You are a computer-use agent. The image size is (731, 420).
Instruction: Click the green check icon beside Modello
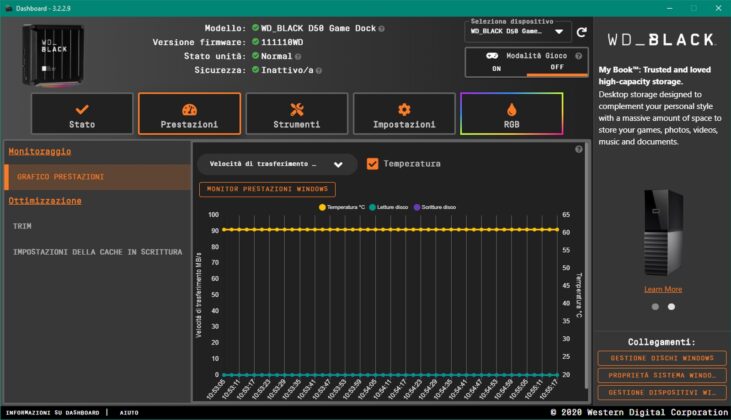pyautogui.click(x=255, y=28)
